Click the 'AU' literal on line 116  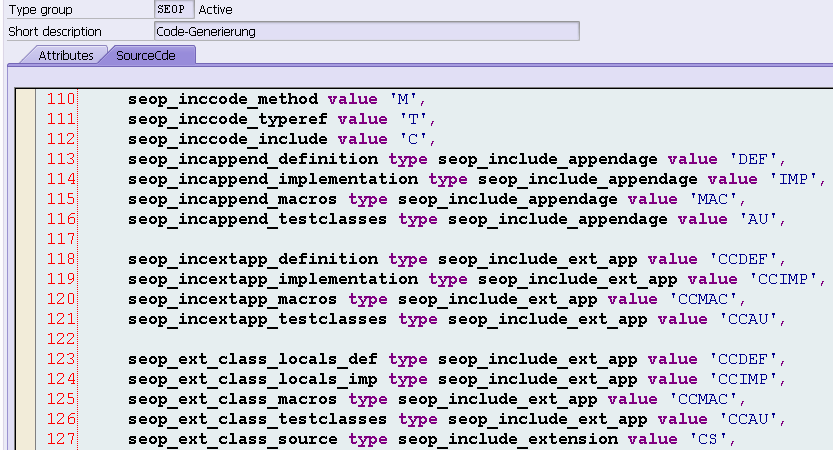(759, 219)
